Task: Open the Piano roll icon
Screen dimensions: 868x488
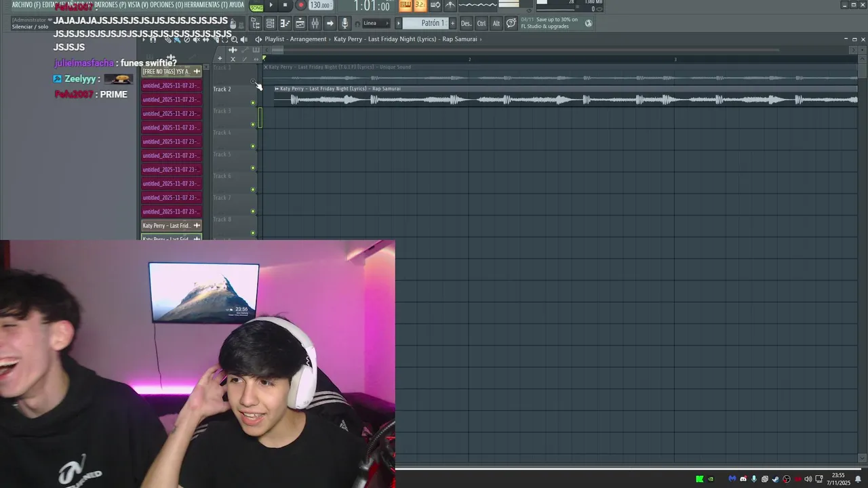Action: [x=285, y=24]
